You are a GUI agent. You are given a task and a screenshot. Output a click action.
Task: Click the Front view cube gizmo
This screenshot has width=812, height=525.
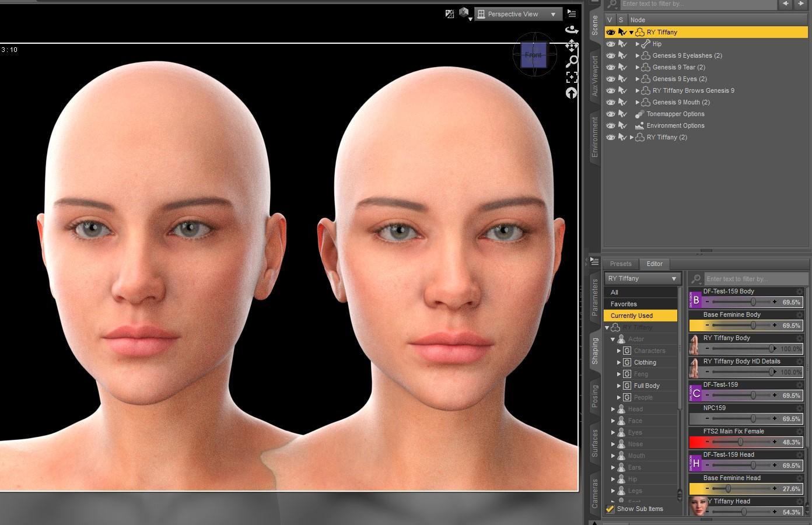[533, 55]
